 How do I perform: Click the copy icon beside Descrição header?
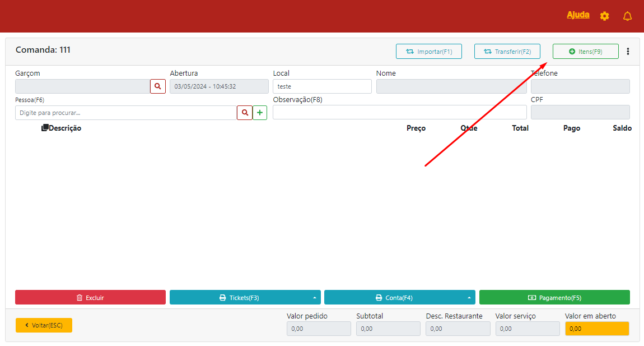coord(45,128)
